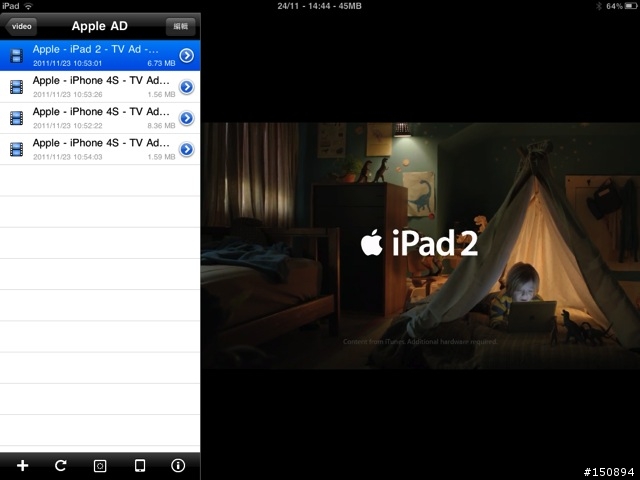
Task: Select iPhone 4S ad dated 10:54:03
Action: [x=100, y=149]
